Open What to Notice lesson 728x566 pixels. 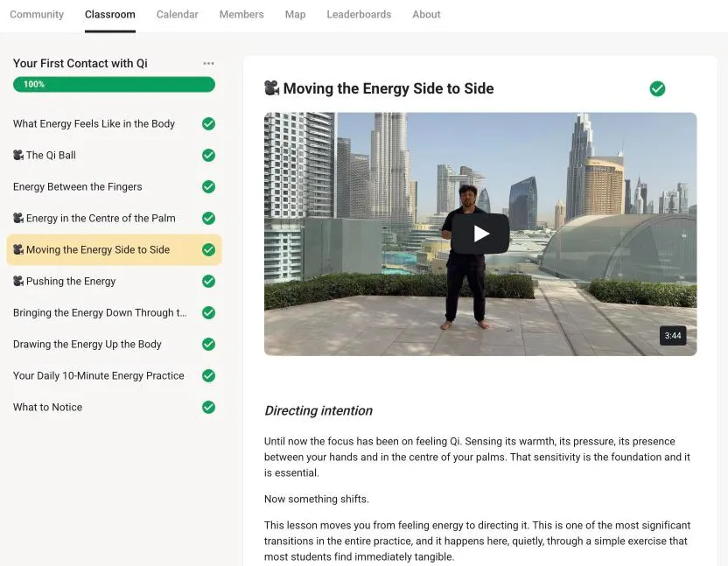point(115,407)
